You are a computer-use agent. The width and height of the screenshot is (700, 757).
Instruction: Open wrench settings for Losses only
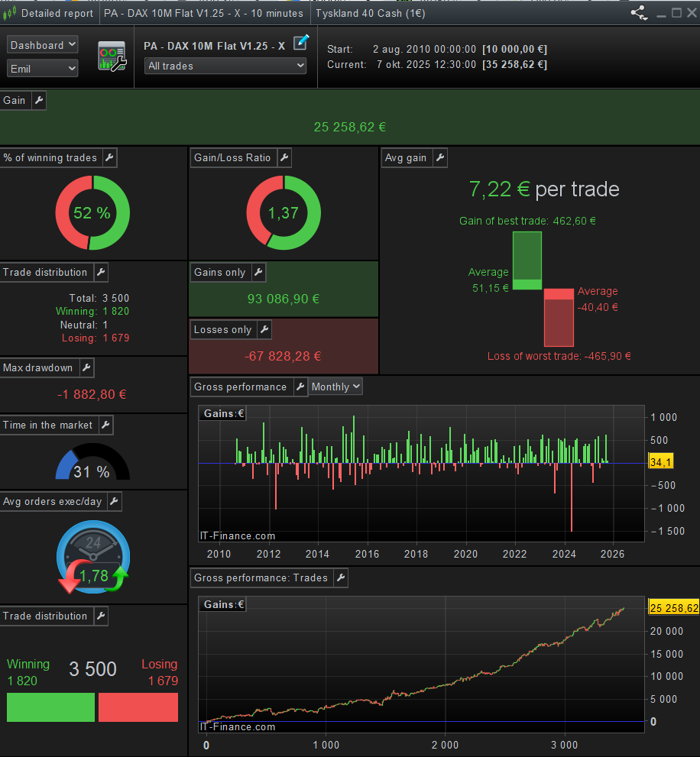[264, 329]
